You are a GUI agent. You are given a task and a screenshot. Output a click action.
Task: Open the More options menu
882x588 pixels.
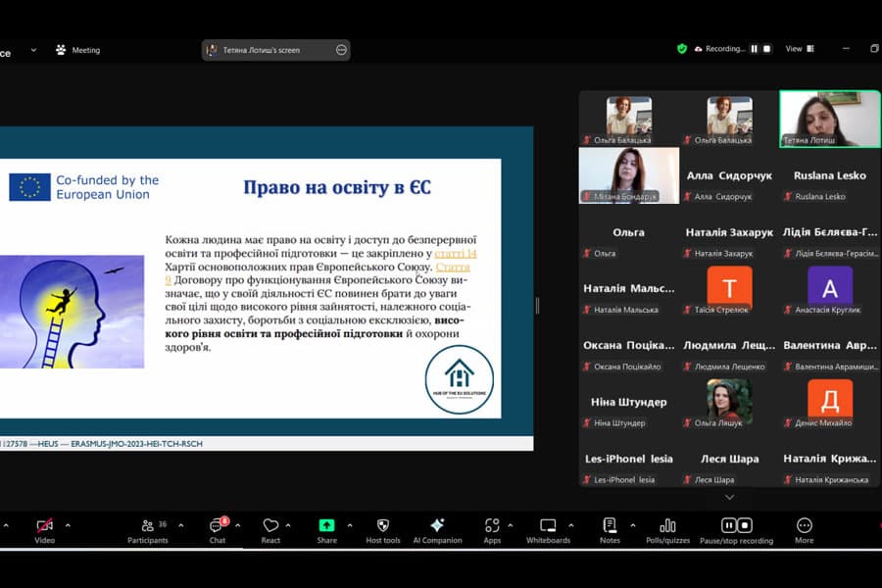coord(805,527)
